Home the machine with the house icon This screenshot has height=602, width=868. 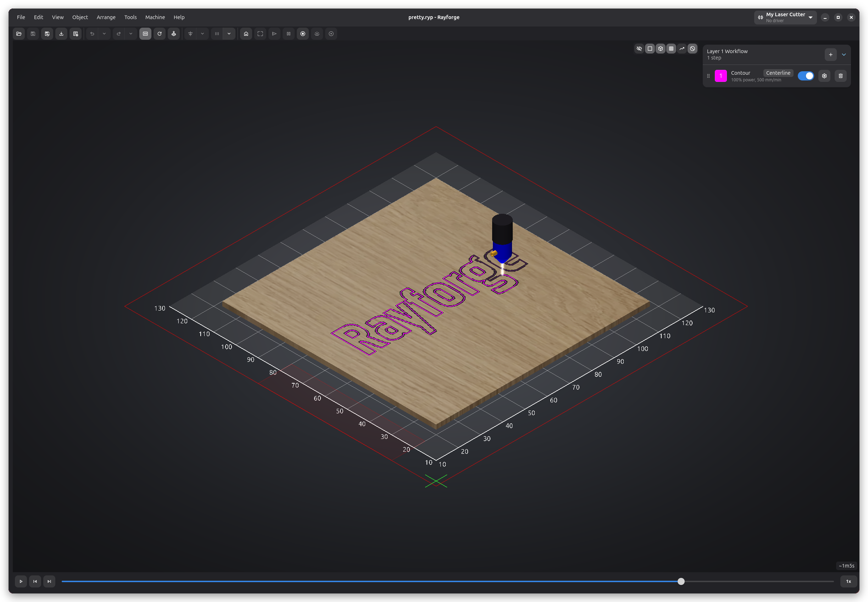click(246, 34)
